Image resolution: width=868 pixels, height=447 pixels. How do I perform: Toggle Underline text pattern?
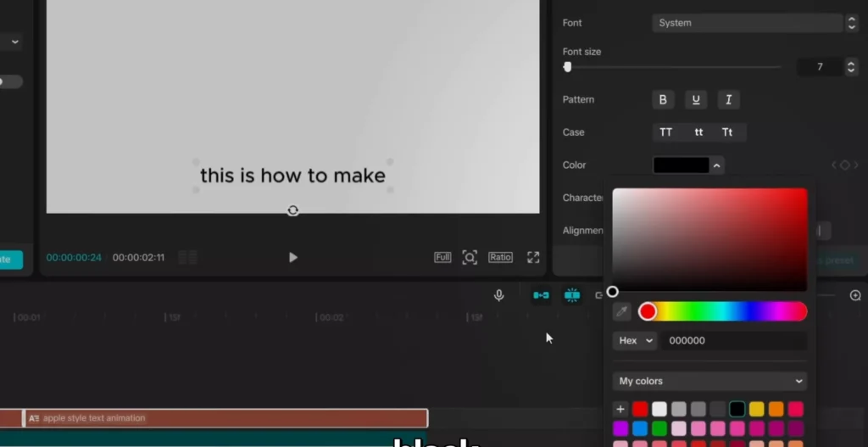pyautogui.click(x=696, y=100)
